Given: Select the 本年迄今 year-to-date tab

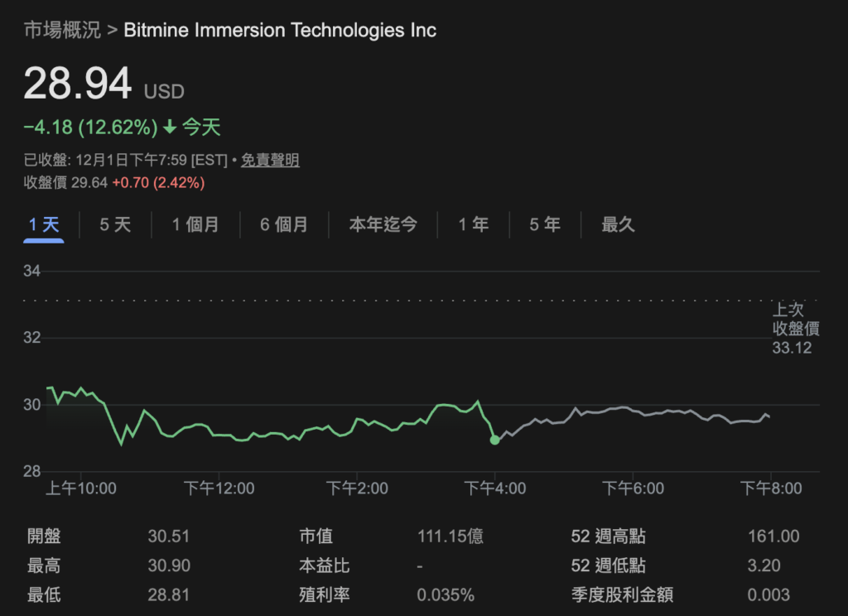Looking at the screenshot, I should click(383, 224).
